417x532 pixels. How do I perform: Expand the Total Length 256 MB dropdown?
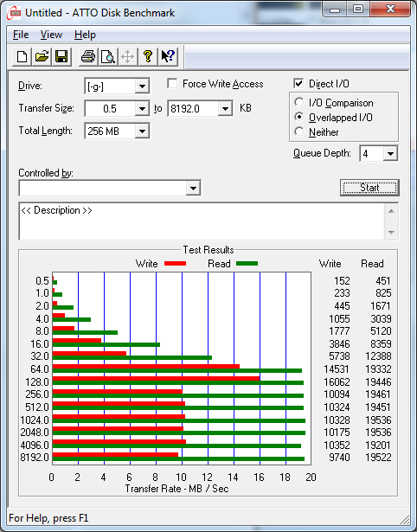pyautogui.click(x=142, y=131)
